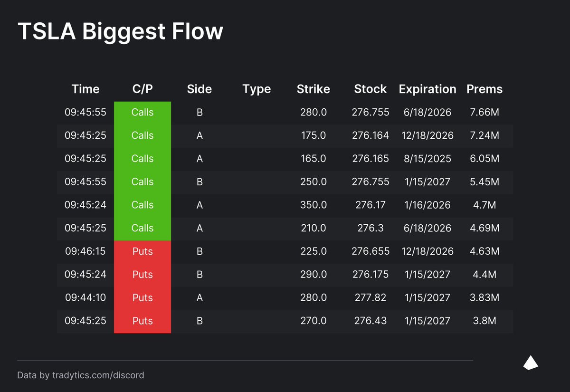Select the red Puts cell in 3.8M row
This screenshot has height=392, width=570.
coord(142,321)
